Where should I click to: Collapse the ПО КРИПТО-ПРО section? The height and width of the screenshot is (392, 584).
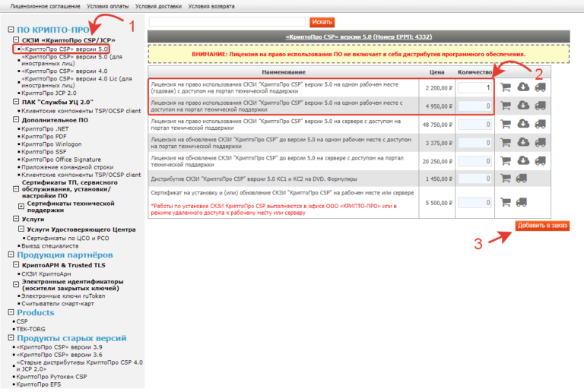tap(11, 30)
